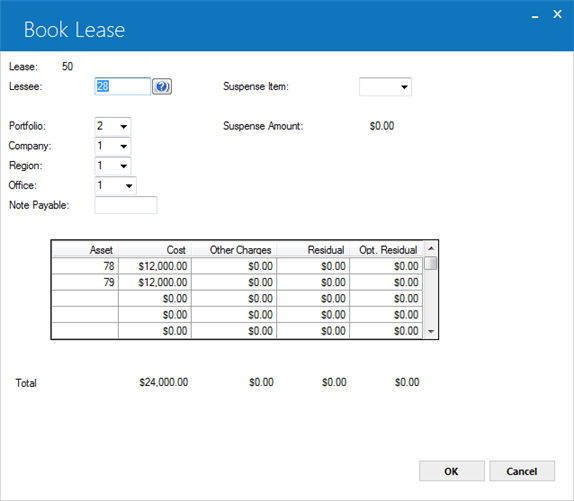Viewport: 574px width, 501px height.
Task: Open the Portfolio dropdown
Action: pos(113,126)
